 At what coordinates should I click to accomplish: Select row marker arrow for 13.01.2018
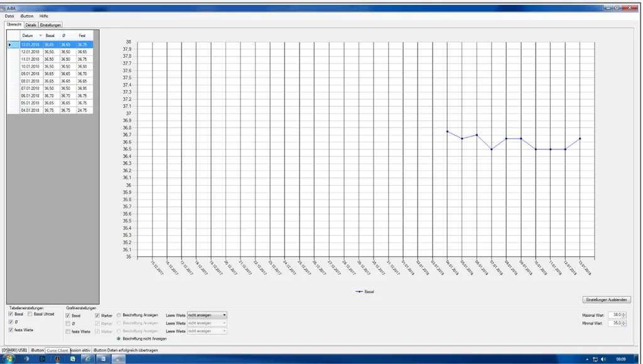tap(10, 45)
